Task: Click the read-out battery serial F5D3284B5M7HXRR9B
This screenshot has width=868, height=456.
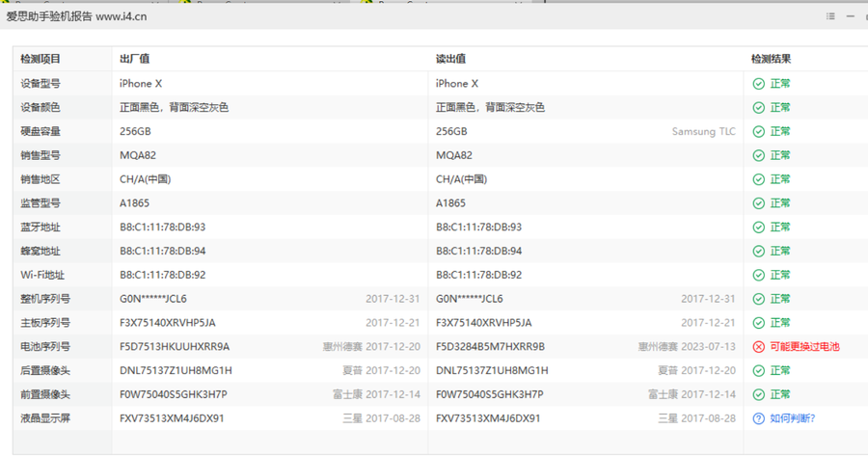Action: pos(490,347)
